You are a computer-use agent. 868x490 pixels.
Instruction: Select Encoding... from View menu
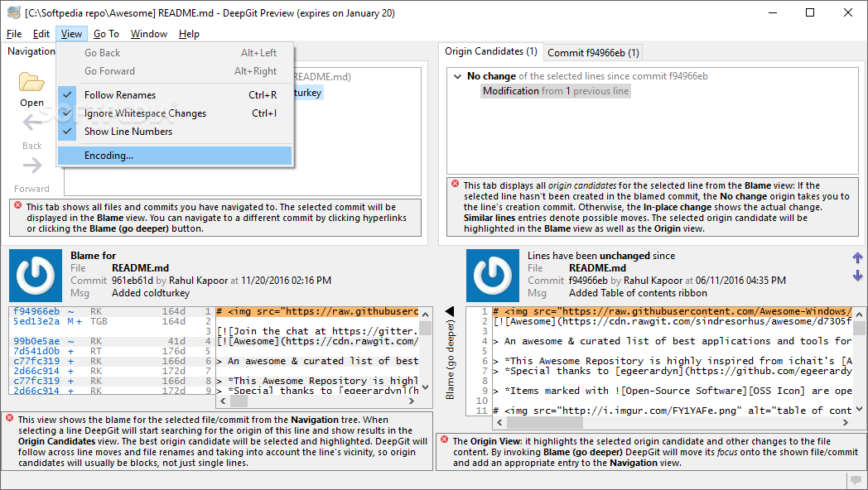point(175,156)
